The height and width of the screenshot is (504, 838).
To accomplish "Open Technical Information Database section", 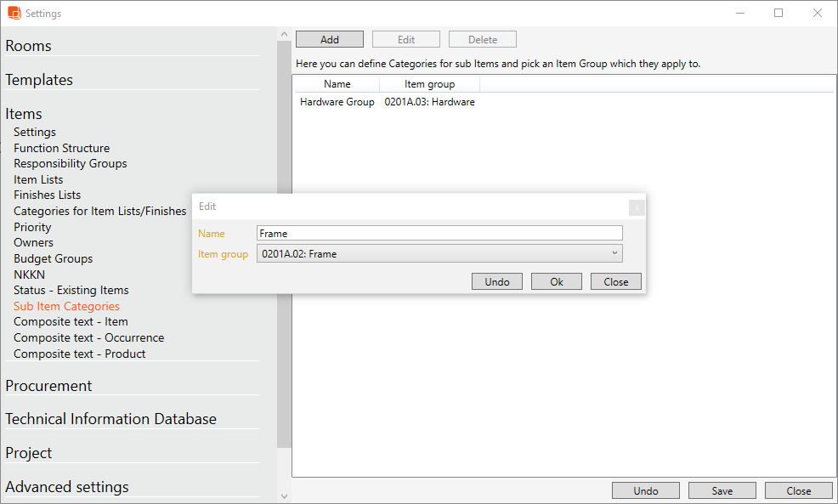I will coord(110,419).
